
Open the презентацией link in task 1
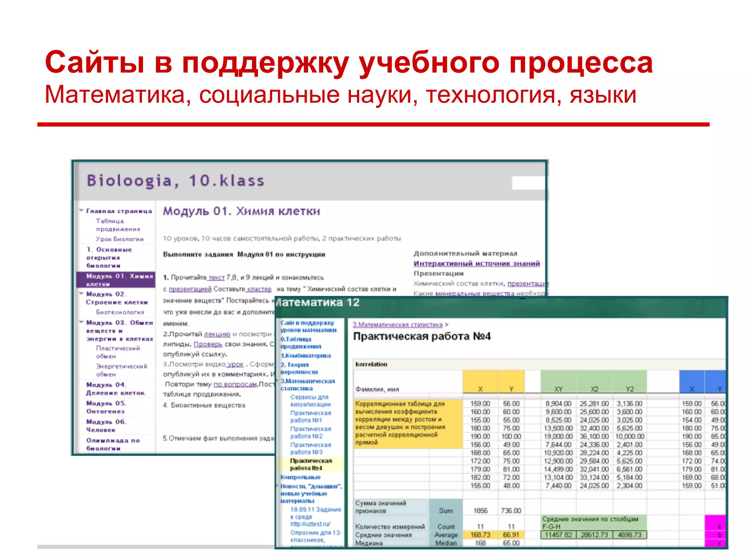(190, 289)
